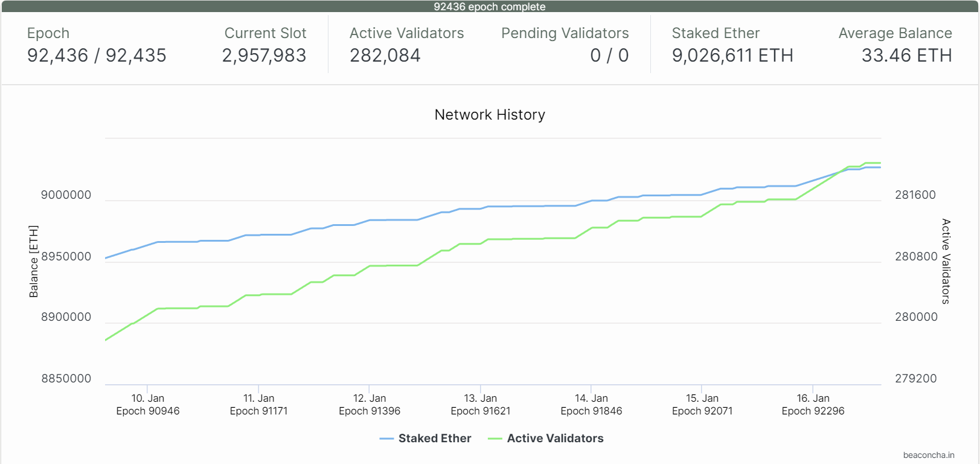This screenshot has width=980, height=464.
Task: Click the '92436 epoch complete' progress bar
Action: pos(490,7)
